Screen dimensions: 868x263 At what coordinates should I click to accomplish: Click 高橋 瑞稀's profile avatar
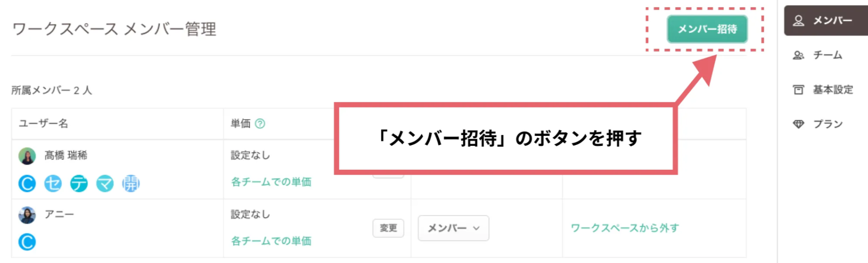click(27, 156)
